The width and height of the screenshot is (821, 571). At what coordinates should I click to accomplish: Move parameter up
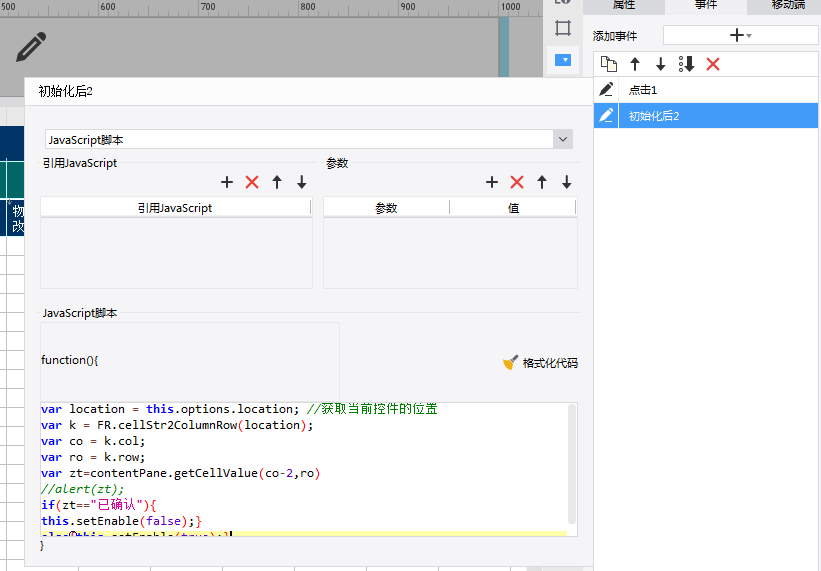pyautogui.click(x=542, y=182)
